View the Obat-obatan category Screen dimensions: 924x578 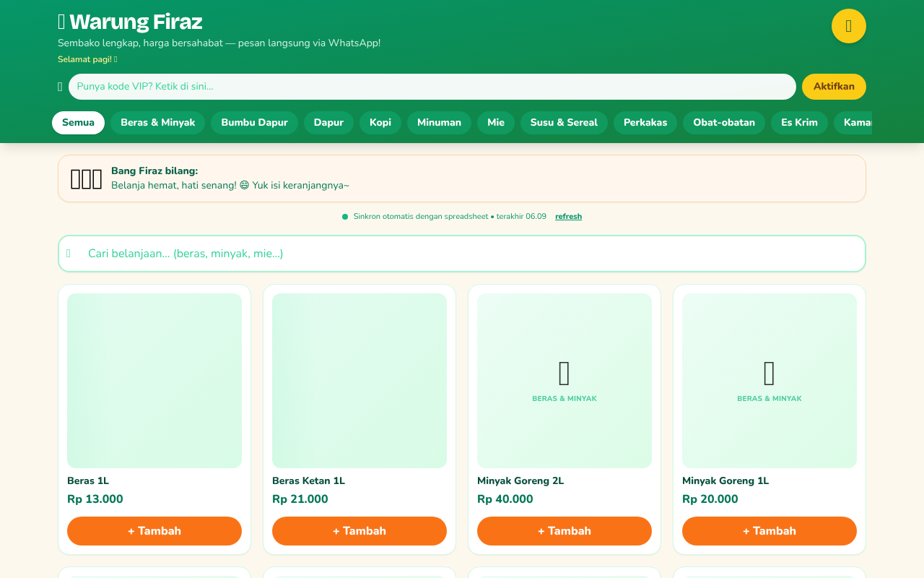pos(724,123)
